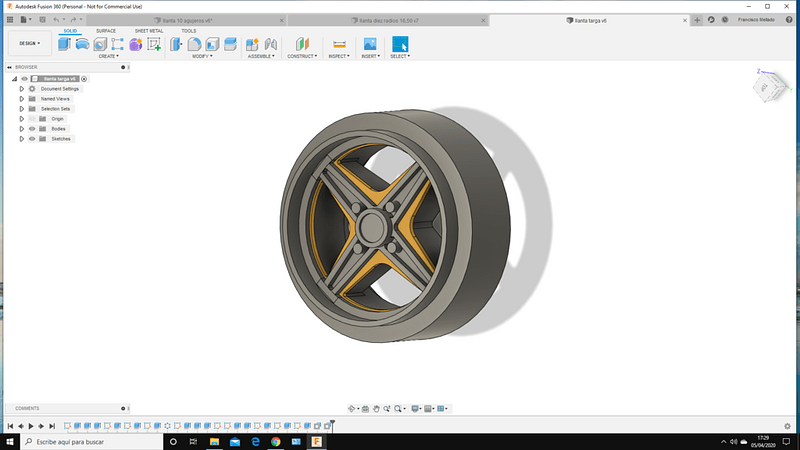800x450 pixels.
Task: Click the Measure tool icon
Action: coord(339,44)
